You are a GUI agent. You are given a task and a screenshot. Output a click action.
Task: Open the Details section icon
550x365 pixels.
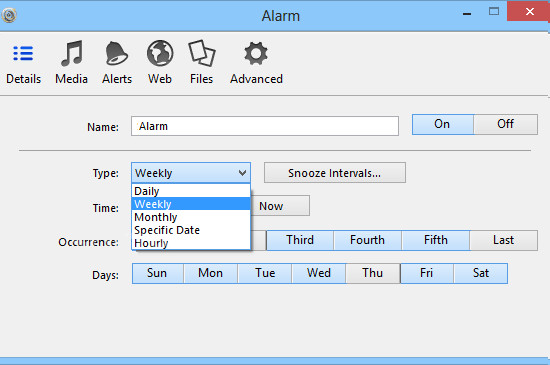[x=23, y=53]
